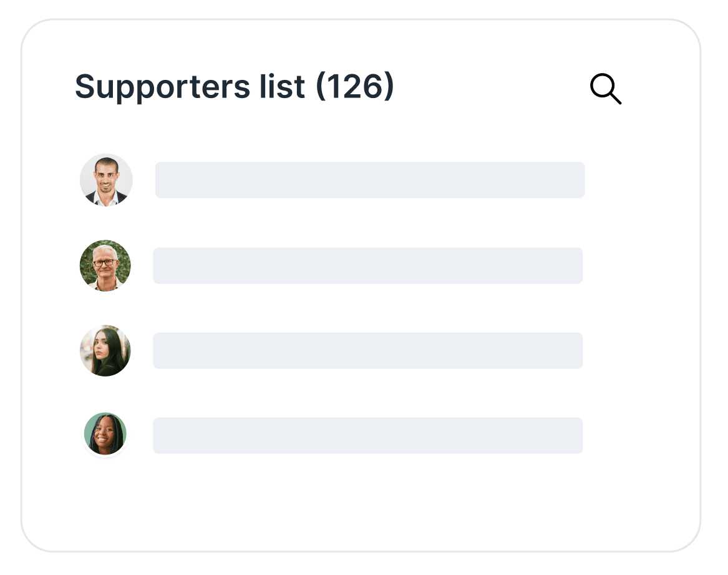Select the name bar beside the braided woman

coord(367,435)
